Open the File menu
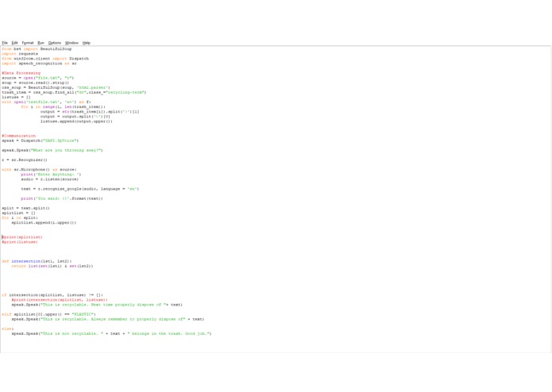The width and height of the screenshot is (552, 392). tap(5, 43)
